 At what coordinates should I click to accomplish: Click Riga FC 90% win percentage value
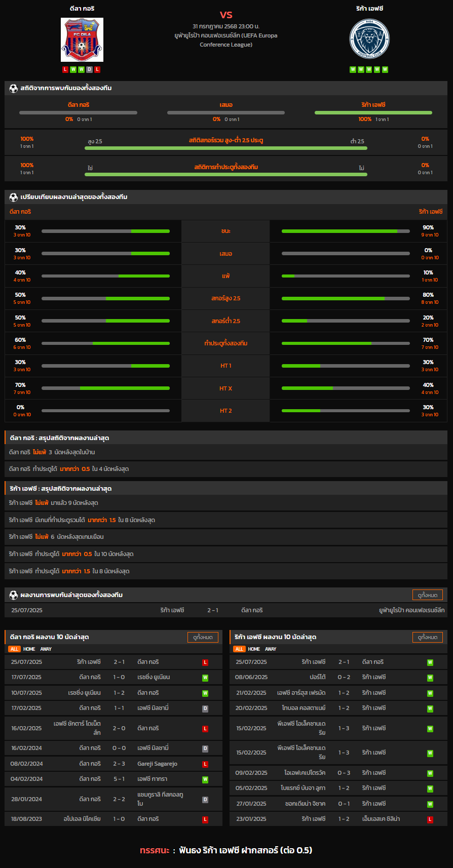point(428,227)
